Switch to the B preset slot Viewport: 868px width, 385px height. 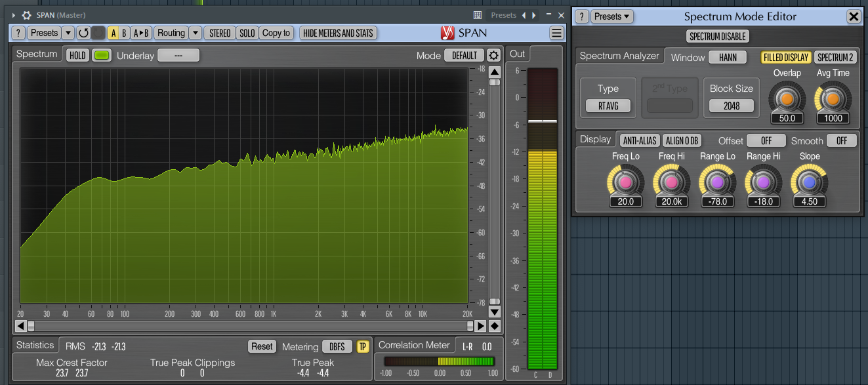[x=123, y=32]
